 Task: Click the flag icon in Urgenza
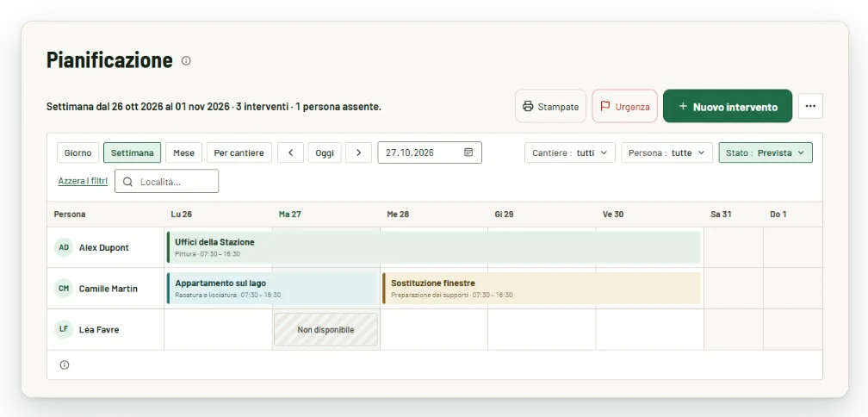605,106
